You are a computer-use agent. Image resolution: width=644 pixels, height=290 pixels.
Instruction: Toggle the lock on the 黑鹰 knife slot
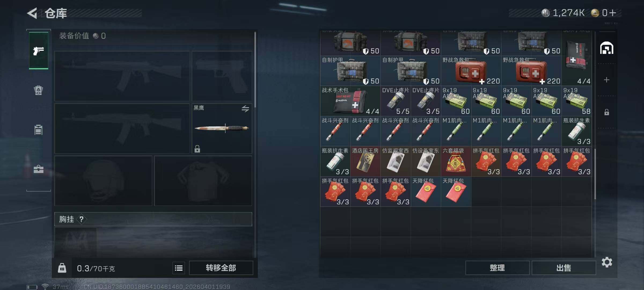pyautogui.click(x=197, y=148)
